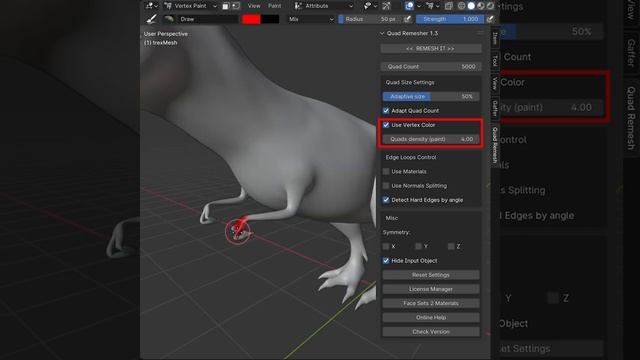The height and width of the screenshot is (360, 640).
Task: Open the Draw brush selector
Action: 208,19
